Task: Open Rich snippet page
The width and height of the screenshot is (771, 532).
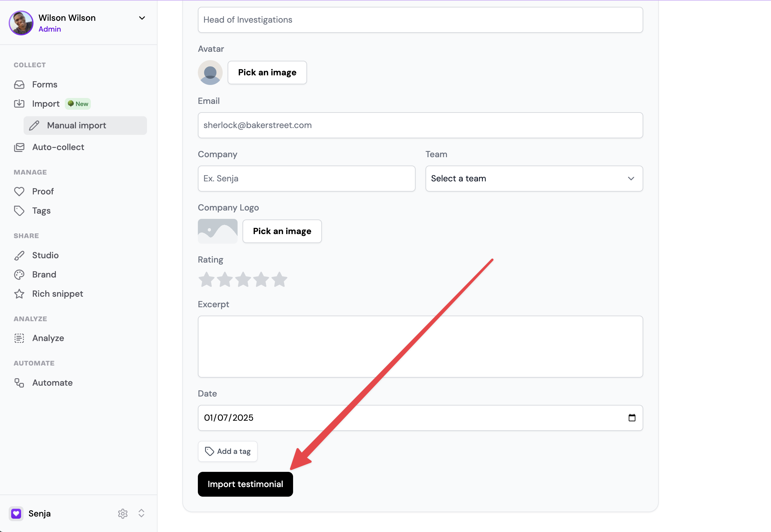Action: pyautogui.click(x=58, y=294)
